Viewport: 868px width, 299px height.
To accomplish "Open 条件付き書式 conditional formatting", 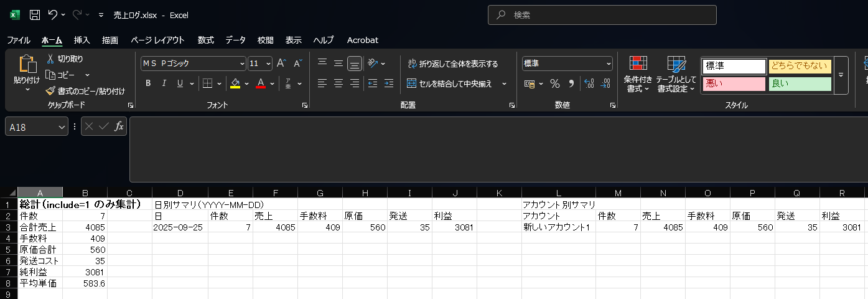I will [639, 75].
